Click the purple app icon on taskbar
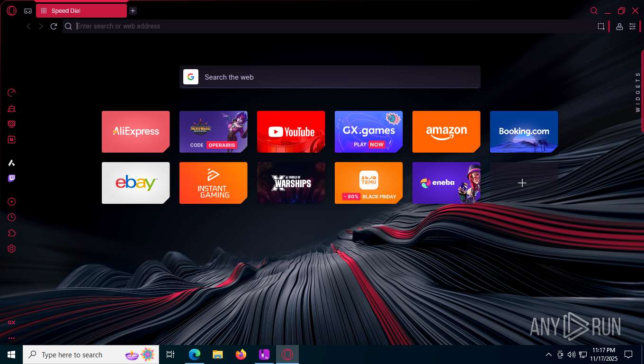This screenshot has height=364, width=644. (x=264, y=355)
